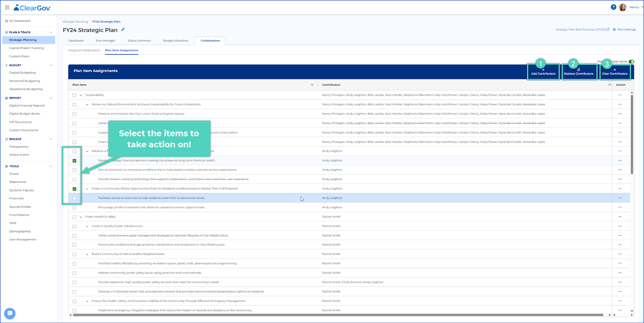Open Capital Project Tracking in sidebar

coord(27,48)
